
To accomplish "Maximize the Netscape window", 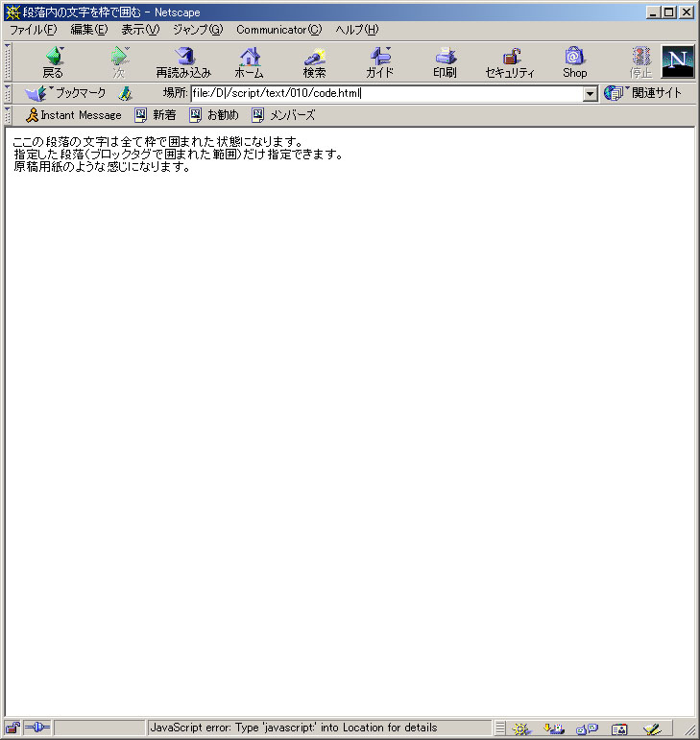I will [669, 12].
